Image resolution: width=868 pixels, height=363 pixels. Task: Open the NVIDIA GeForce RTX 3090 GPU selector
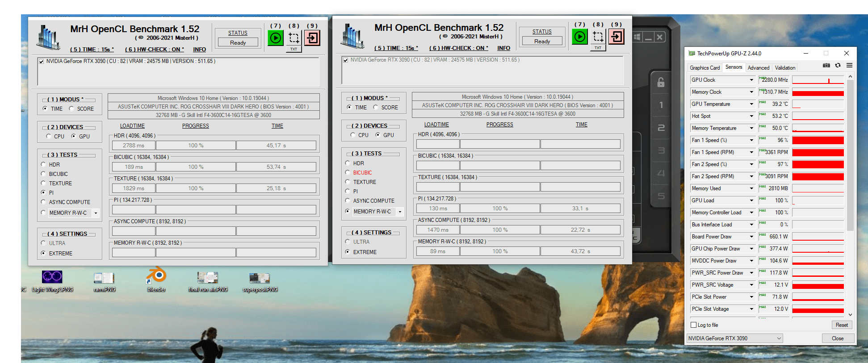click(735, 338)
